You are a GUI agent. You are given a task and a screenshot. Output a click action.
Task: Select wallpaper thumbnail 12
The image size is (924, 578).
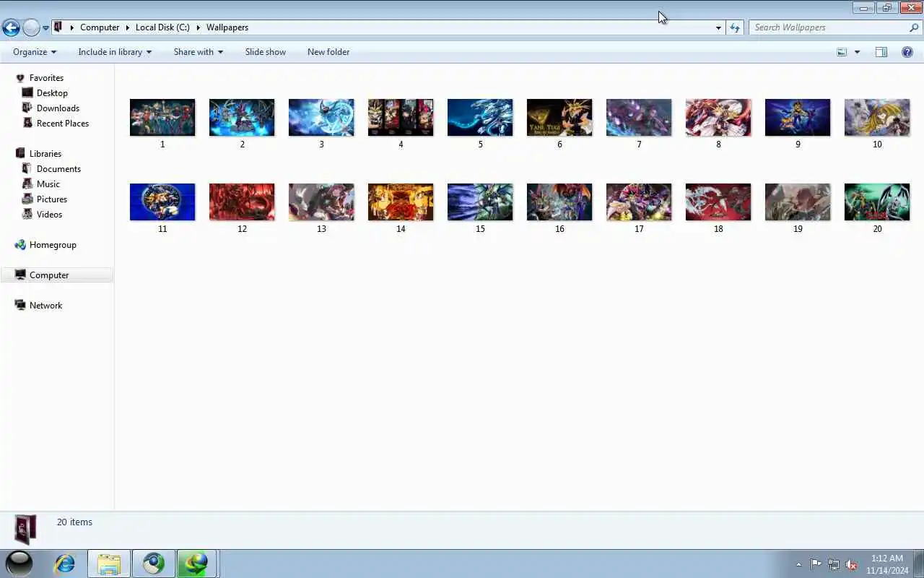point(242,202)
